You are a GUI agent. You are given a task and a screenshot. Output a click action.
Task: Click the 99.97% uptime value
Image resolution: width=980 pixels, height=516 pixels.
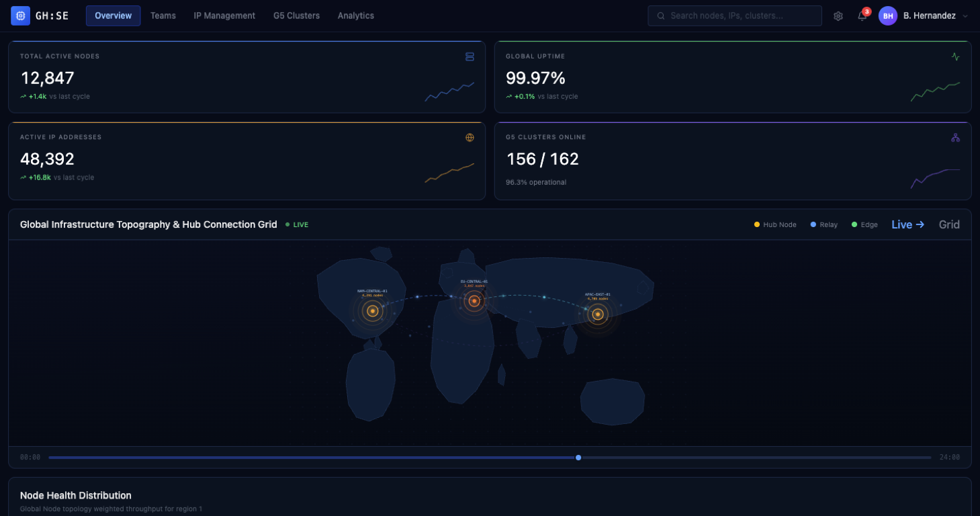point(536,78)
